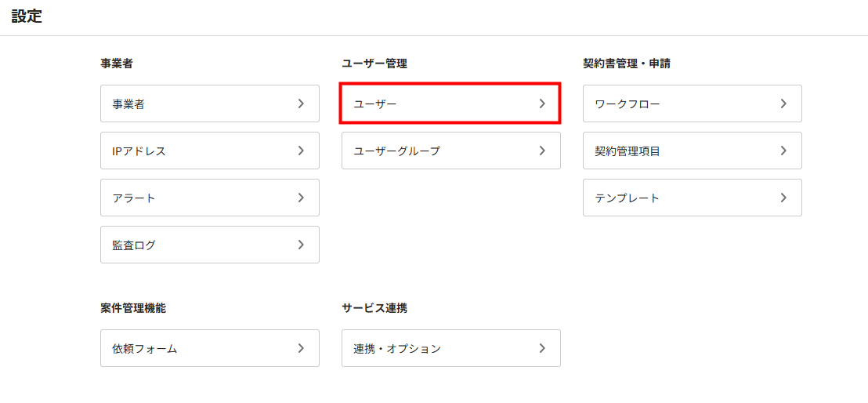Click the chevron arrow beside IPアドレス

[x=301, y=151]
